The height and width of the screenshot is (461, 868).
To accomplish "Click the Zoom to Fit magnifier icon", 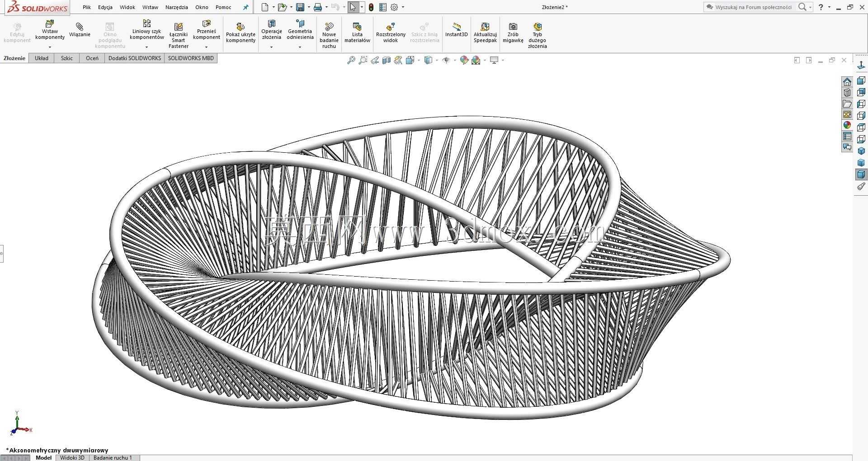I will point(351,60).
